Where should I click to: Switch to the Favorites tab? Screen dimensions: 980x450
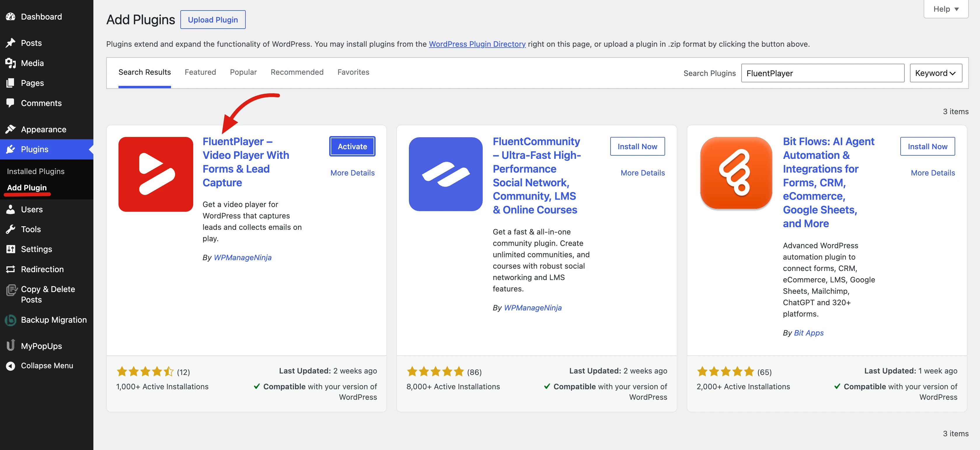[353, 72]
